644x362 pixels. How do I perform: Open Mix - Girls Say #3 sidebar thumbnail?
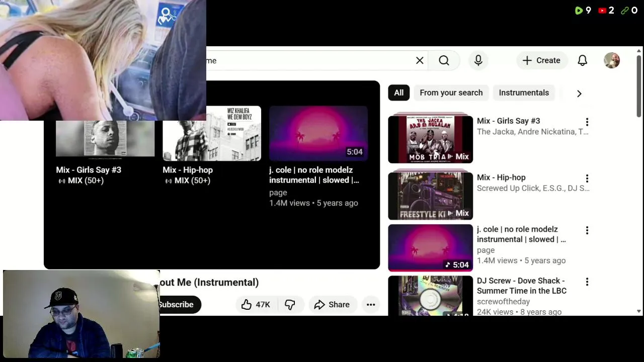(430, 138)
